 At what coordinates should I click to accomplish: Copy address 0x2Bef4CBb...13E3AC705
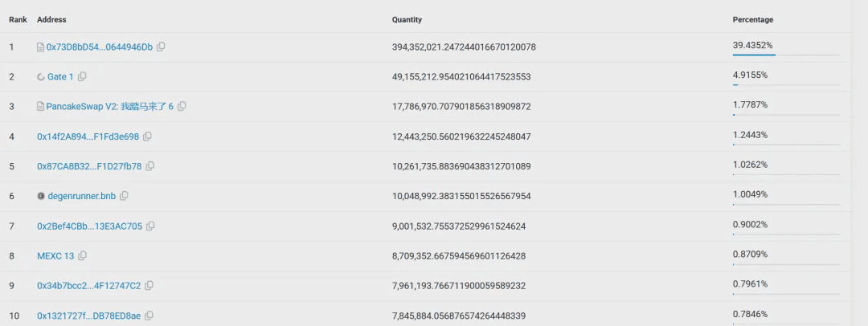pos(150,226)
